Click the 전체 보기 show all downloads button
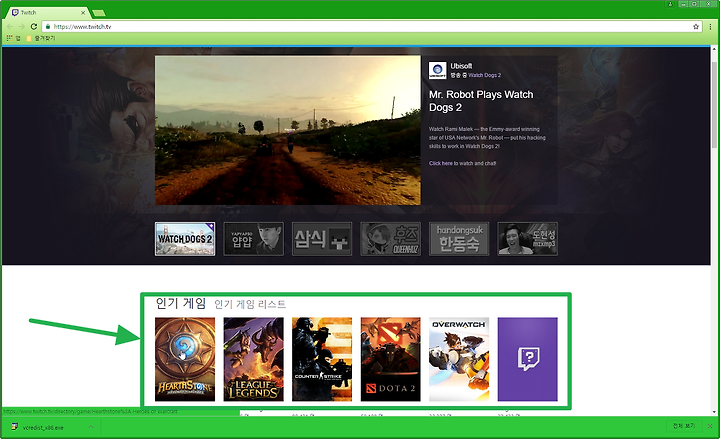Viewport: 720px width, 439px height. click(x=684, y=426)
